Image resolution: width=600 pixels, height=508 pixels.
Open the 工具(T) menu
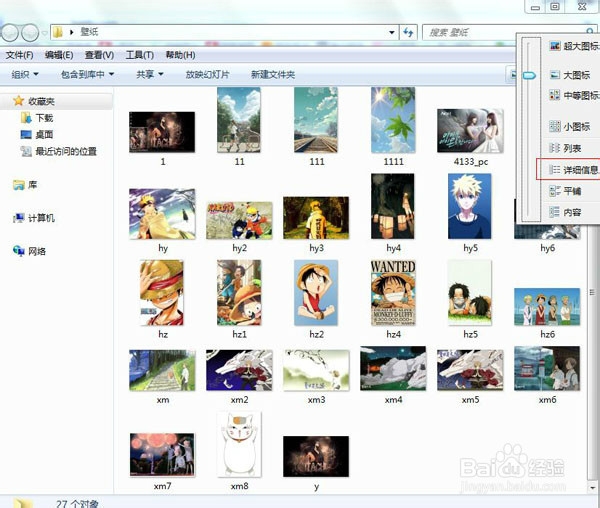tap(140, 55)
